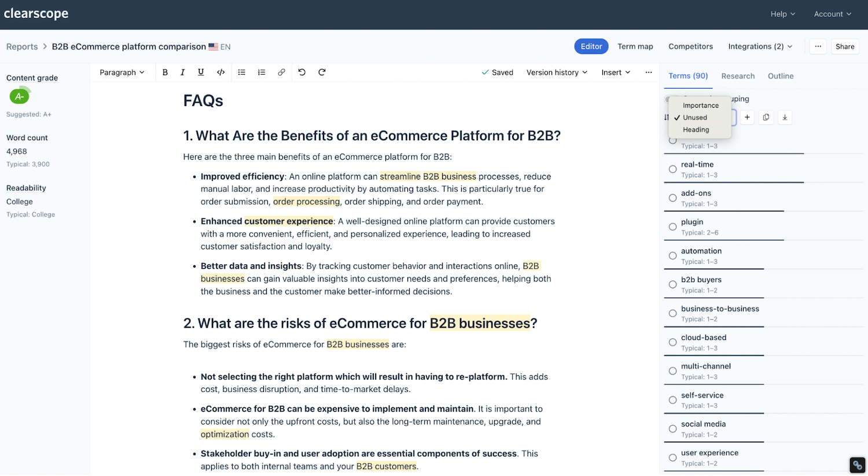Select the circle next to add-ons
868x476 pixels.
(672, 198)
